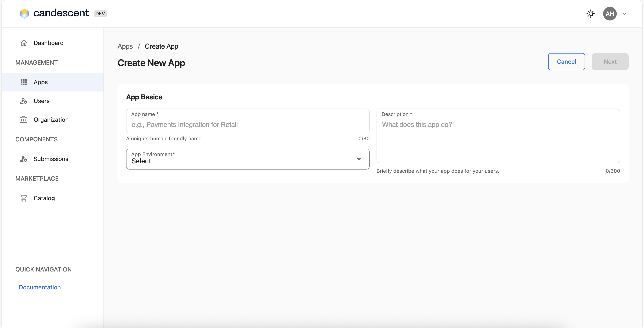
Task: Click the Organization bank building icon
Action: tap(24, 119)
